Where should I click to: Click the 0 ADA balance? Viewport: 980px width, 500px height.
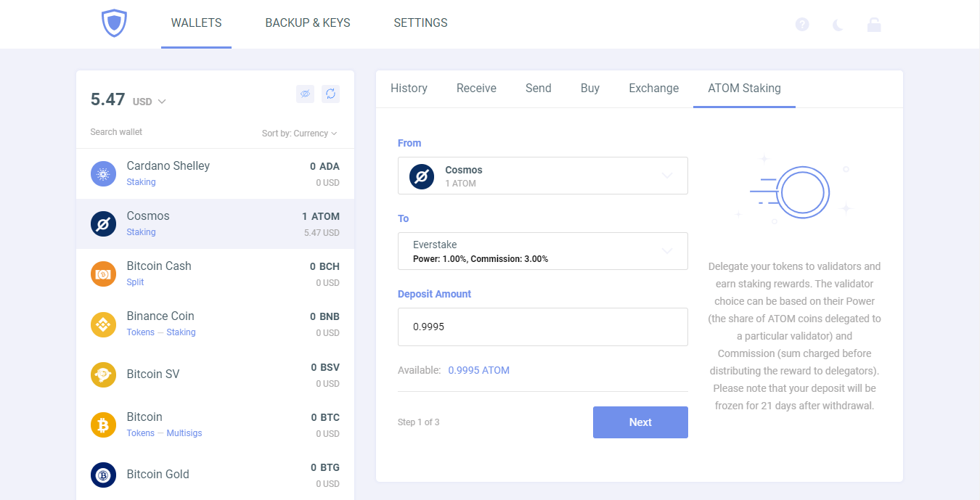(324, 166)
